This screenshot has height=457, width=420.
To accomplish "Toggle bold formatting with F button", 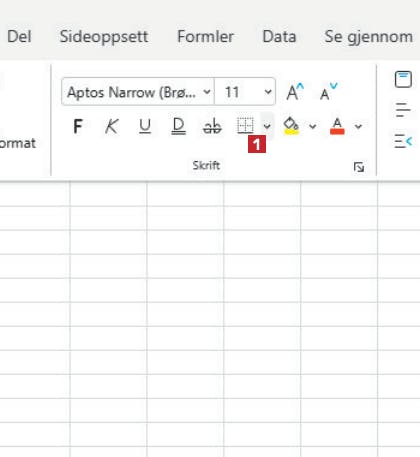I will [x=78, y=126].
